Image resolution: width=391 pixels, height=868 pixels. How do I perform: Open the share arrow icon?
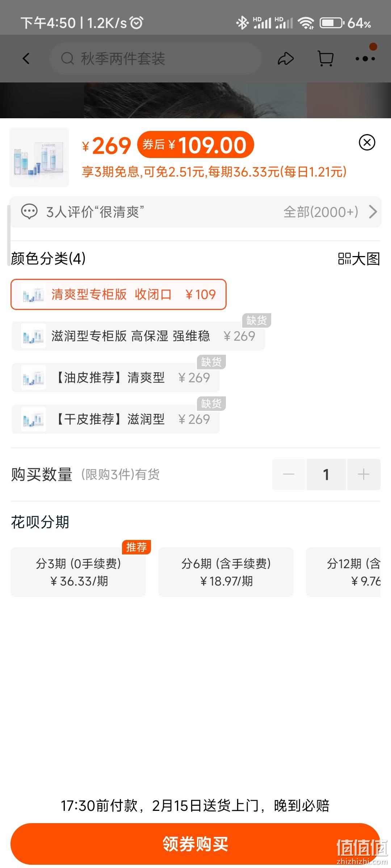coord(286,59)
